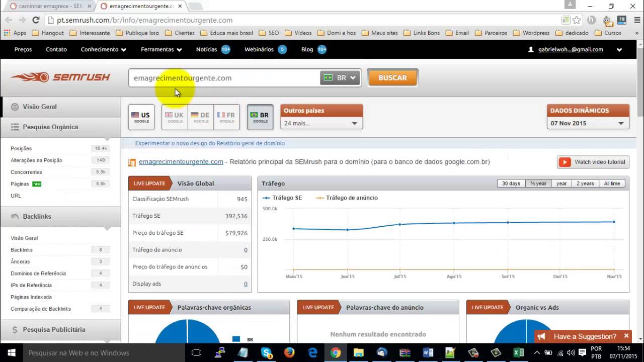This screenshot has height=362, width=644.
Task: Open the BR country dropdown in search bar
Action: (x=340, y=78)
